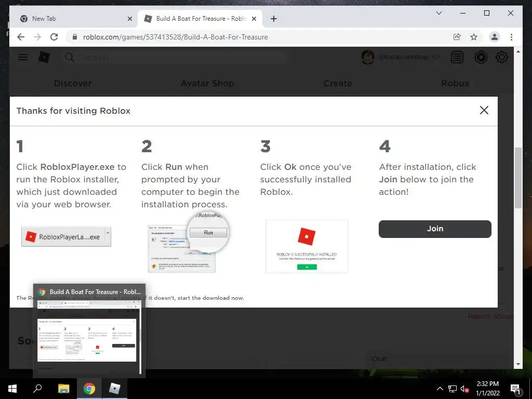Image resolution: width=532 pixels, height=399 pixels.
Task: Open Roblox notifications feed icon
Action: tap(457, 57)
